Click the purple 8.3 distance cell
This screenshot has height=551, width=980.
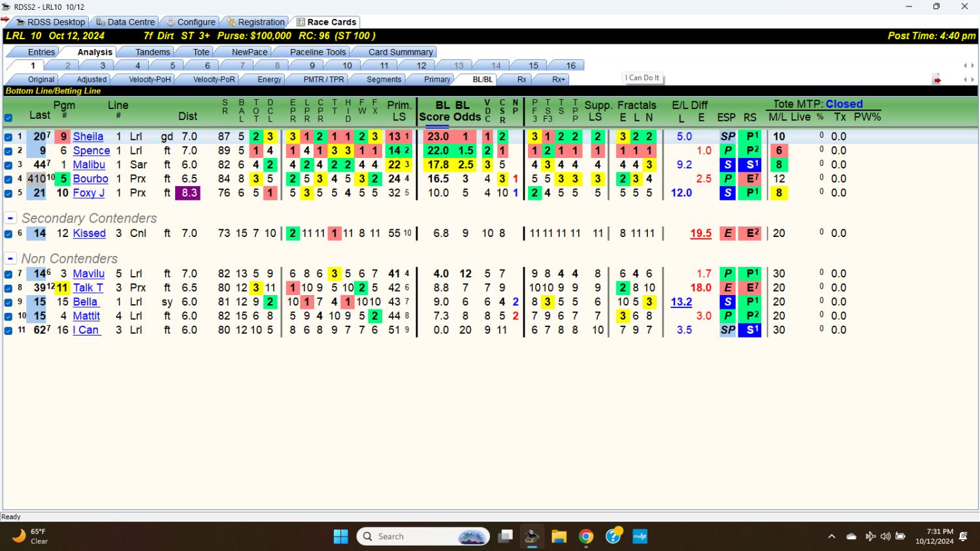coord(187,193)
